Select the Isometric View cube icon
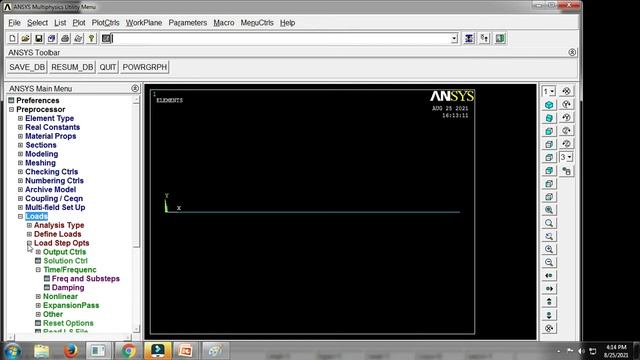This screenshot has width=640, height=360. [549, 105]
